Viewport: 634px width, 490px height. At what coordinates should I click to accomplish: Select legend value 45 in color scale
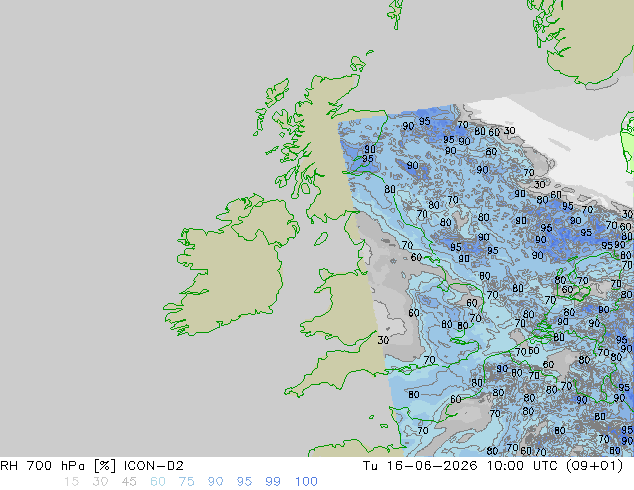129,482
